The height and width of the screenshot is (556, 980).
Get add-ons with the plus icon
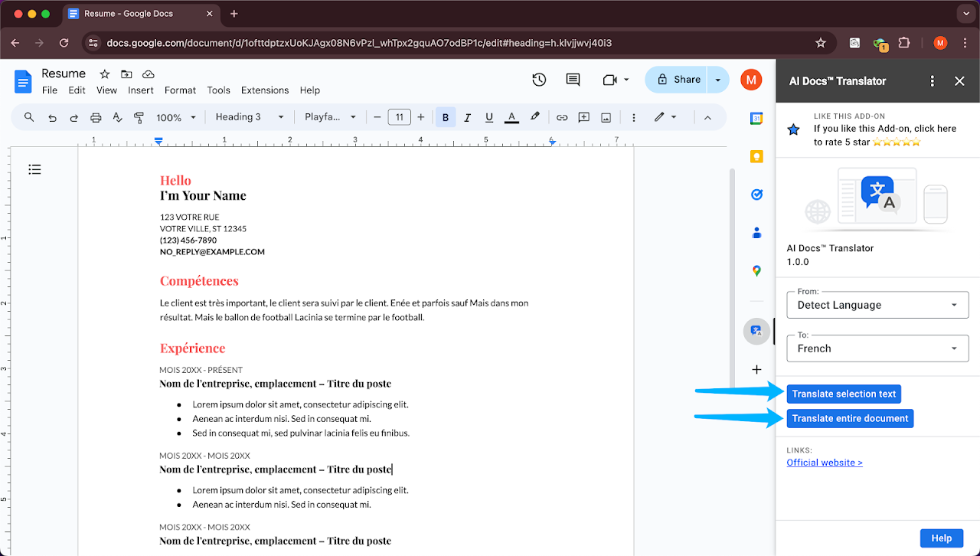(x=756, y=369)
